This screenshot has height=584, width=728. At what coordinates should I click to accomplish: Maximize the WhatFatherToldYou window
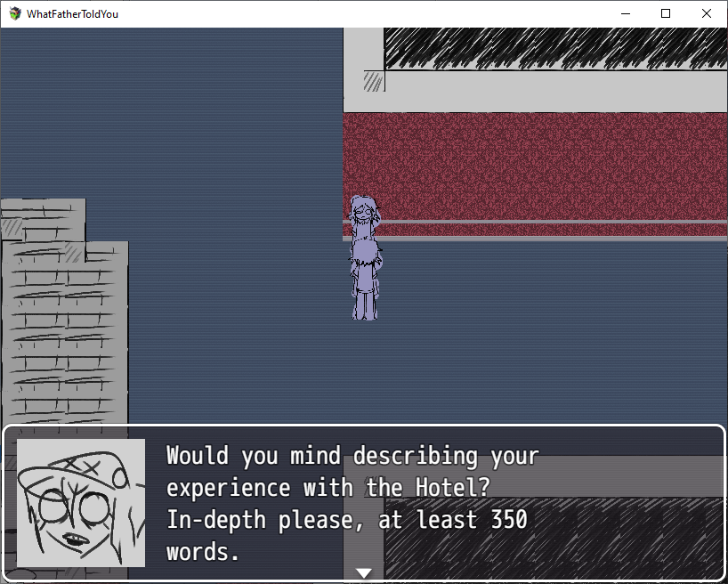pos(666,14)
